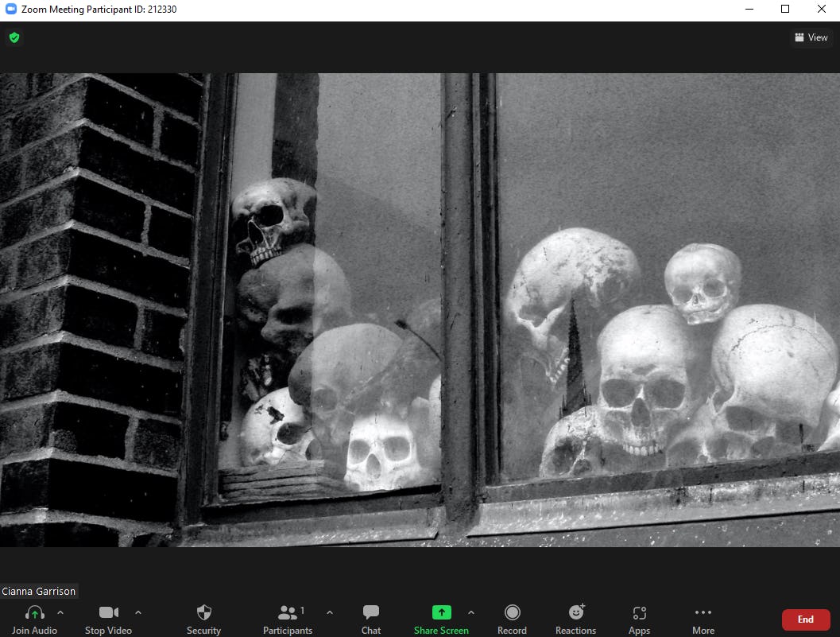Click the green security verification badge
Screen dimensions: 840x637
14,37
